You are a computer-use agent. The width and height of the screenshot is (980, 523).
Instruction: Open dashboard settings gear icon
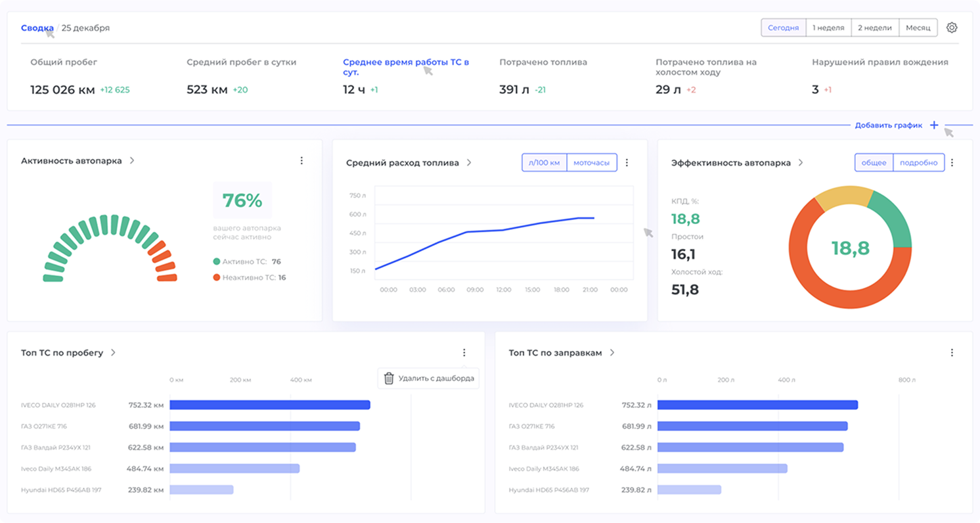click(952, 28)
